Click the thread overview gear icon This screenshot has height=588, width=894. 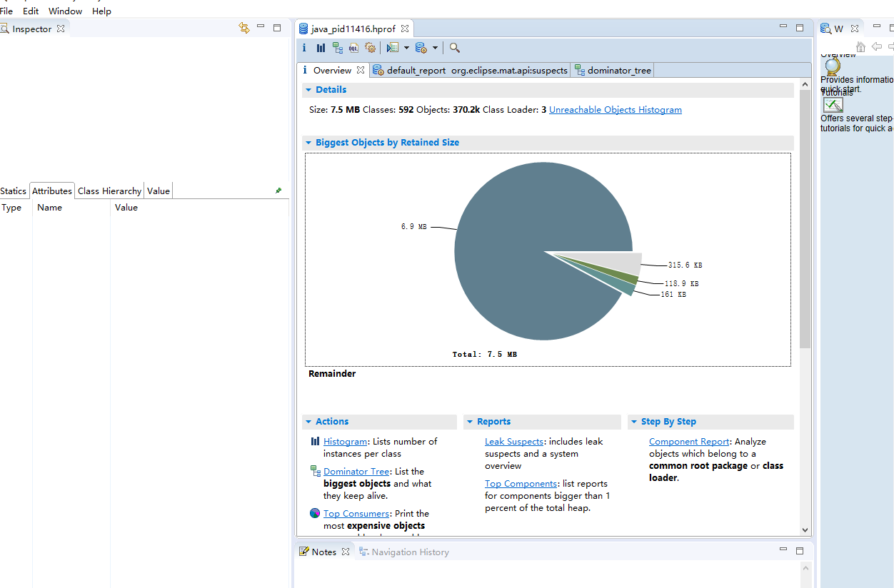click(x=370, y=48)
